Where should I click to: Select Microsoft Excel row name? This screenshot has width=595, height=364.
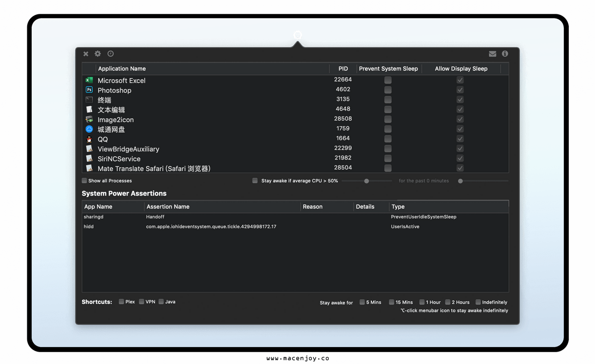pyautogui.click(x=121, y=80)
